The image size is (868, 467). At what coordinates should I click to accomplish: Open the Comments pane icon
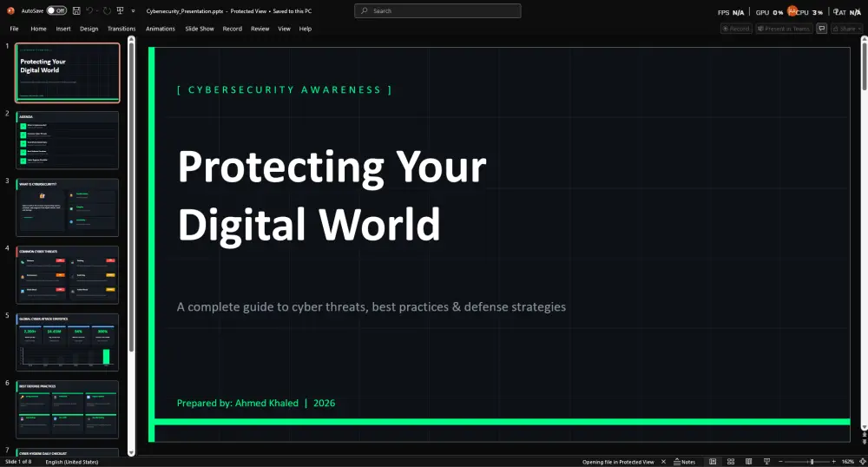(x=821, y=29)
